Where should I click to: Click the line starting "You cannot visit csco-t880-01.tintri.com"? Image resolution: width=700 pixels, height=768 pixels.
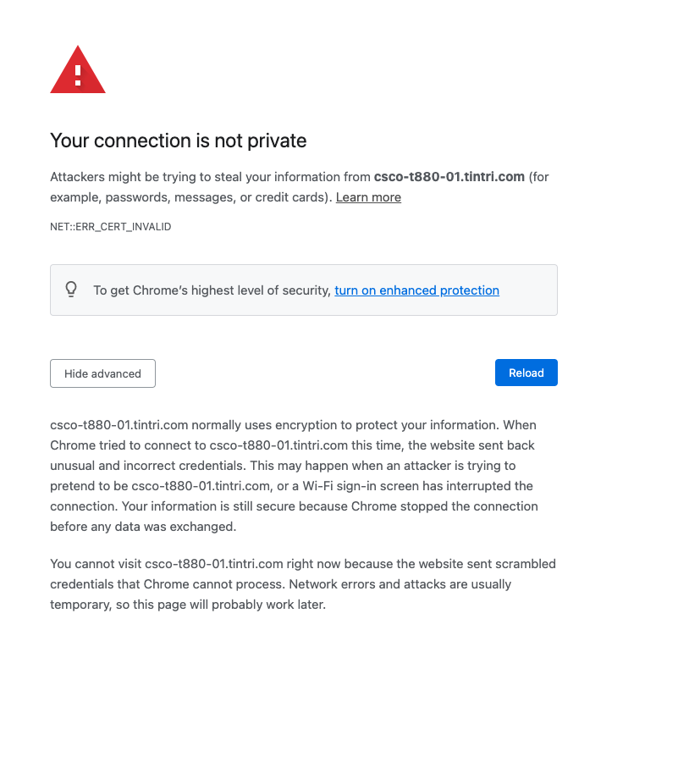tap(303, 564)
